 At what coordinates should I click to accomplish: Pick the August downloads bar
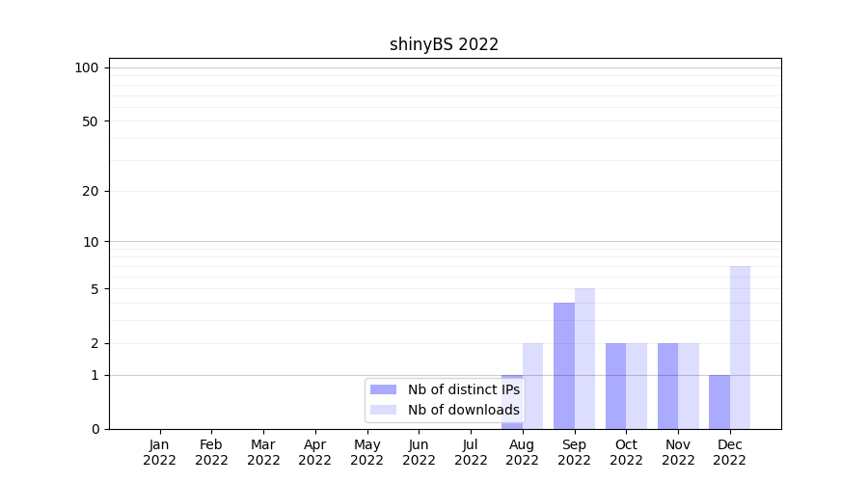point(533,386)
